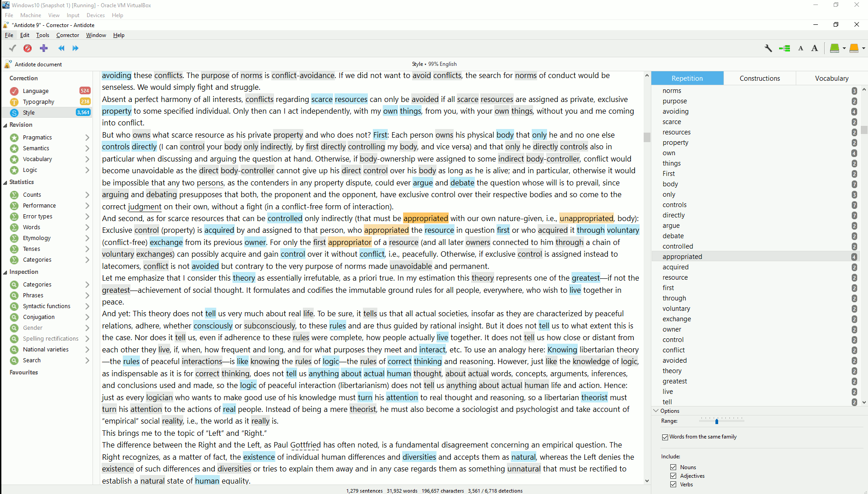Click the green tree structure icon
Viewport: 868px width, 494px height.
pos(784,48)
